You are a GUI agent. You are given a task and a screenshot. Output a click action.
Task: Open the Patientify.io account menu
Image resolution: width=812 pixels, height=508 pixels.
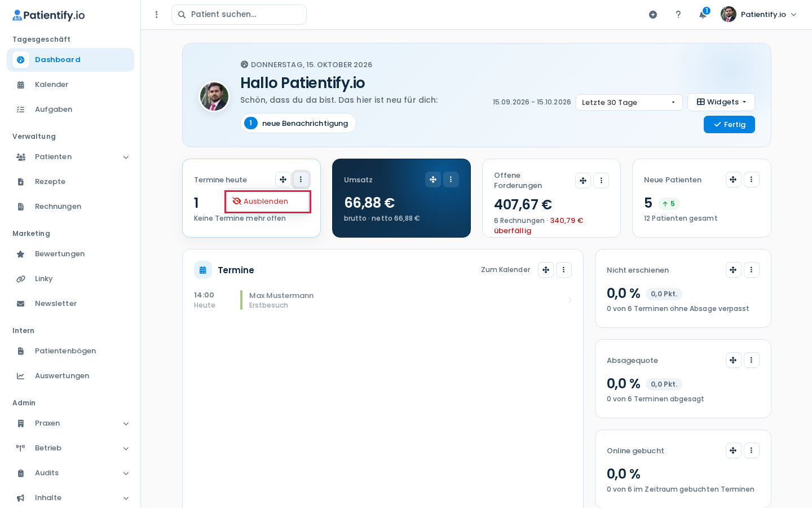(x=759, y=15)
